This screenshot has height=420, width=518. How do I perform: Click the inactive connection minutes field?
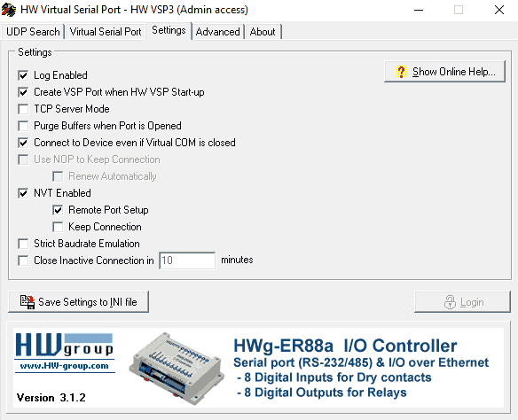coord(187,261)
